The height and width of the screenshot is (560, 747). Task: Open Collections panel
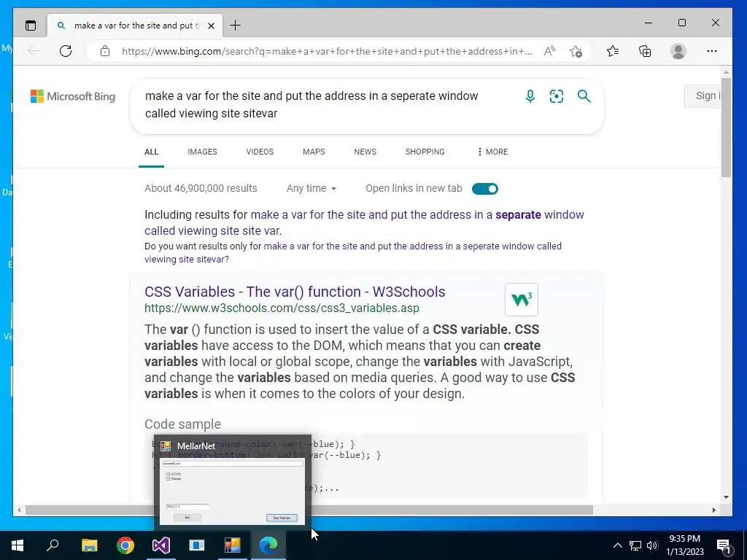click(645, 51)
